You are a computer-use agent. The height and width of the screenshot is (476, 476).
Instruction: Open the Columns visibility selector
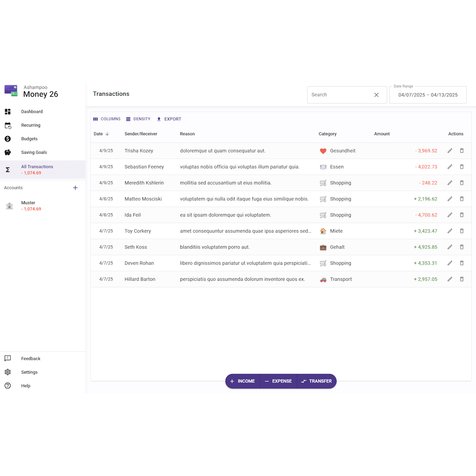[107, 119]
